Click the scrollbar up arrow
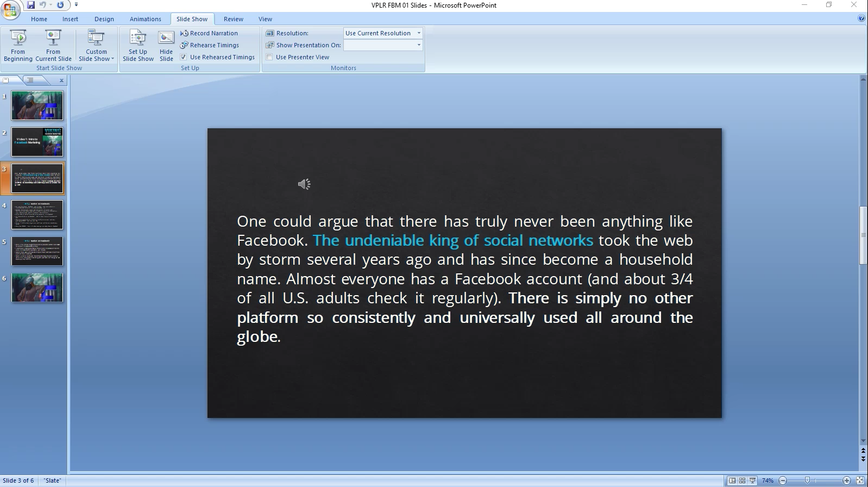The height and width of the screenshot is (487, 868). tap(863, 80)
